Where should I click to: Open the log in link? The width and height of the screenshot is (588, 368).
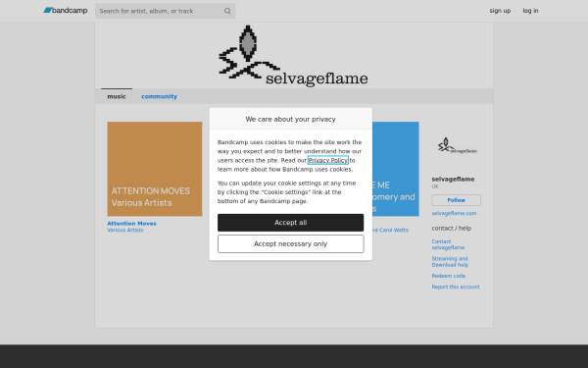tap(530, 11)
